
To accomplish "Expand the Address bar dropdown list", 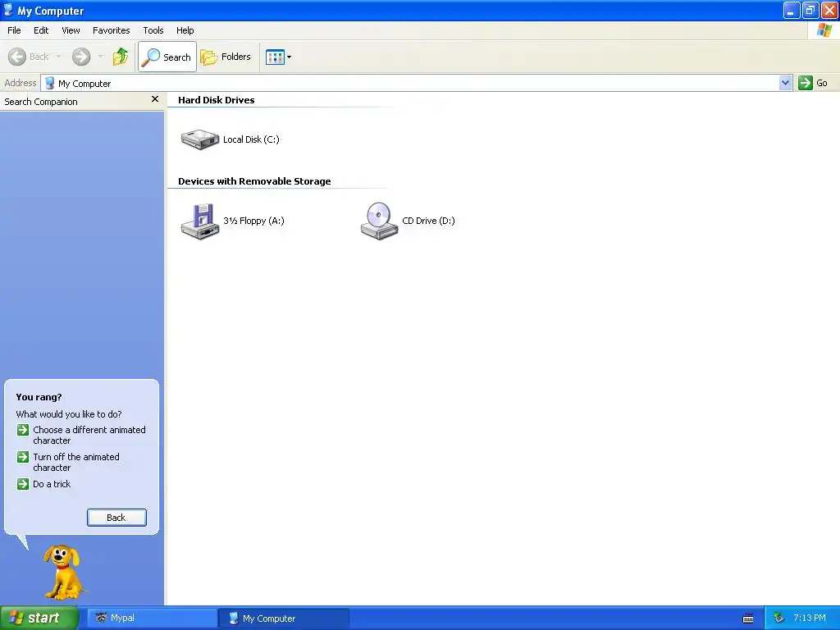I will [x=785, y=83].
